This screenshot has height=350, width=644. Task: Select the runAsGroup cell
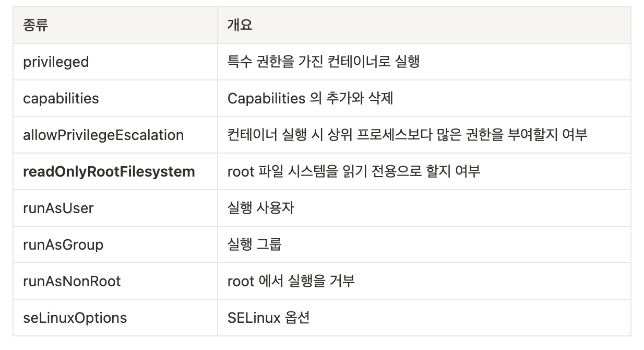[115, 244]
